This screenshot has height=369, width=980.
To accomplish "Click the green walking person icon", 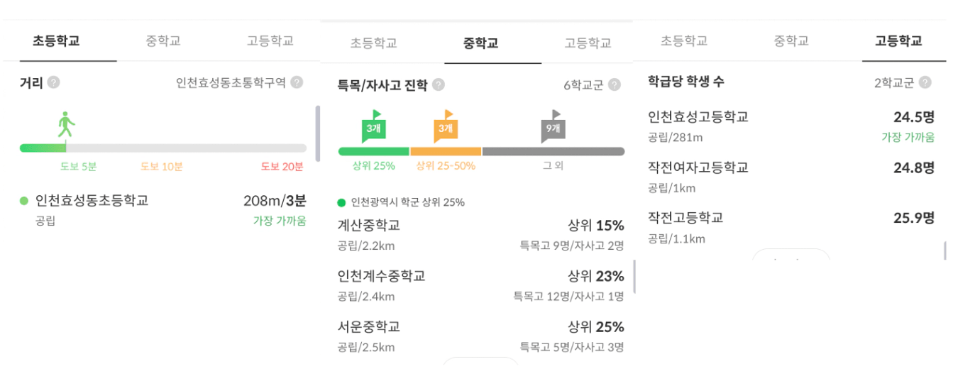I will pos(66,125).
